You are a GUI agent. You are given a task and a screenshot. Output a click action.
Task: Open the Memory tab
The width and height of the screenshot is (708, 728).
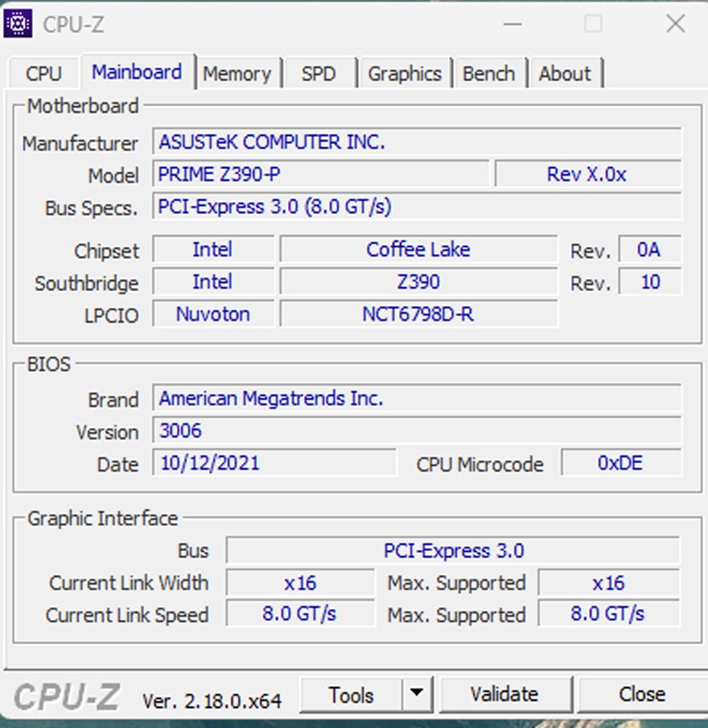[237, 73]
